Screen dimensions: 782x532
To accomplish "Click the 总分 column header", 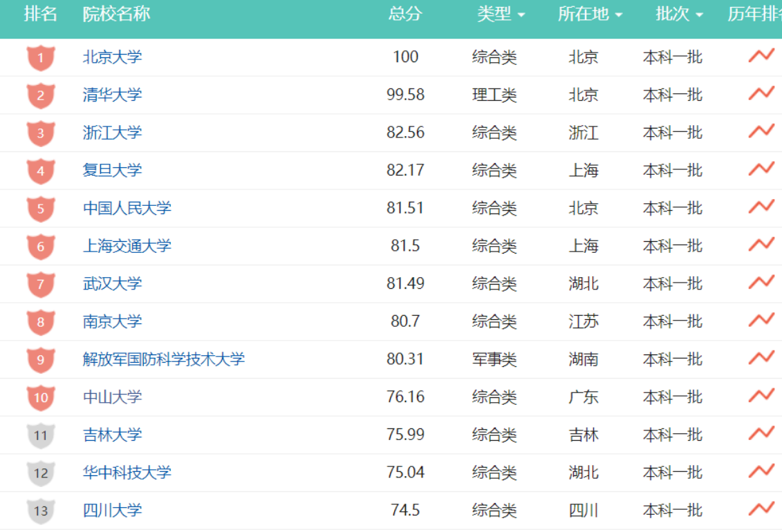I will pyautogui.click(x=405, y=14).
